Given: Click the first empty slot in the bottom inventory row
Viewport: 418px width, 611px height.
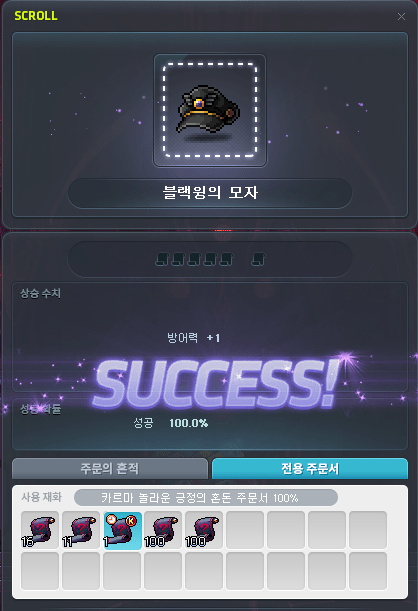Looking at the screenshot, I should (x=40, y=571).
